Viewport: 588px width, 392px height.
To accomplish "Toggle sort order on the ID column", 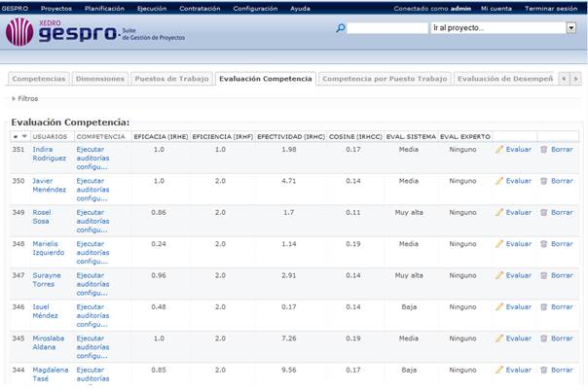I will tap(19, 136).
